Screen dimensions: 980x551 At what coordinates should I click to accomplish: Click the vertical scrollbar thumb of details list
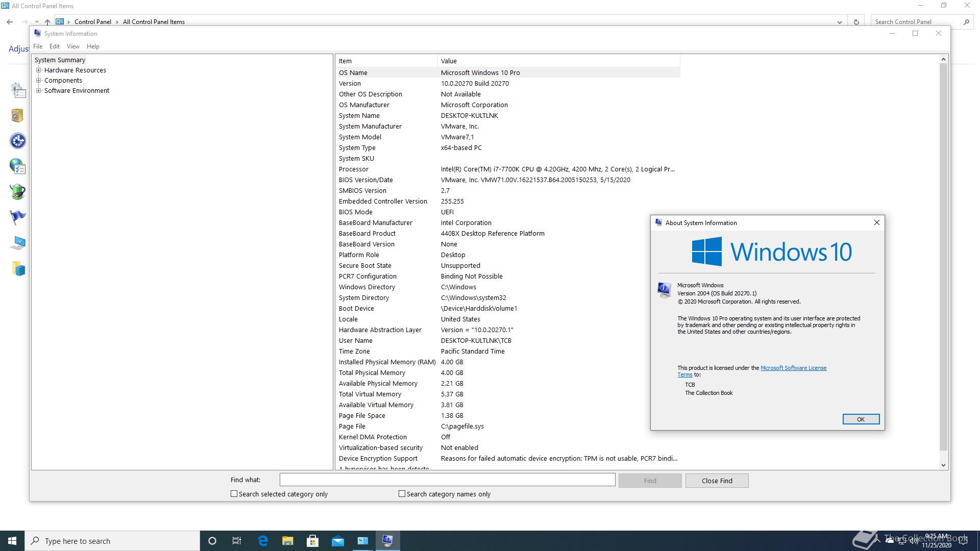point(943,257)
